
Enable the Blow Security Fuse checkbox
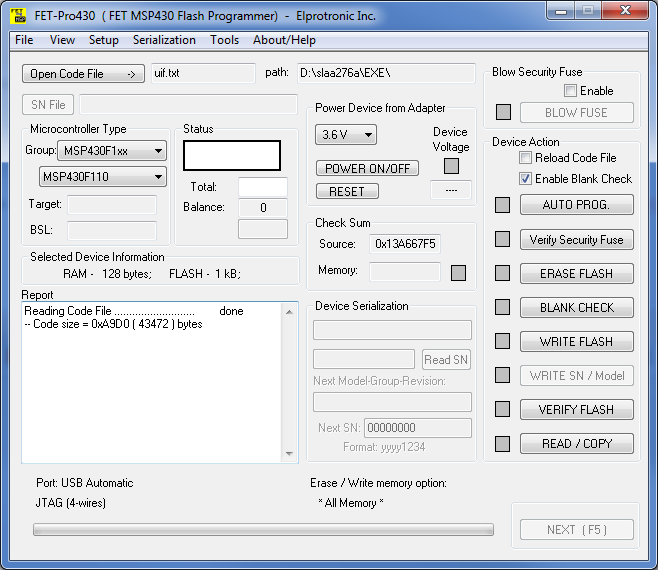[x=571, y=91]
